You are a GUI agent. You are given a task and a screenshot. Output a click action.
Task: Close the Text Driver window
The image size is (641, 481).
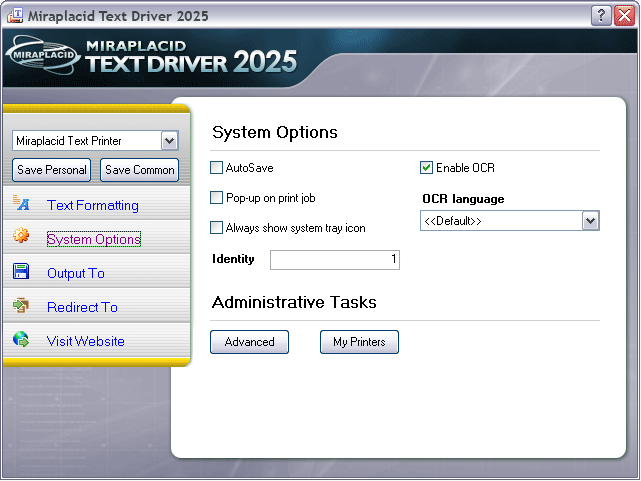624,16
